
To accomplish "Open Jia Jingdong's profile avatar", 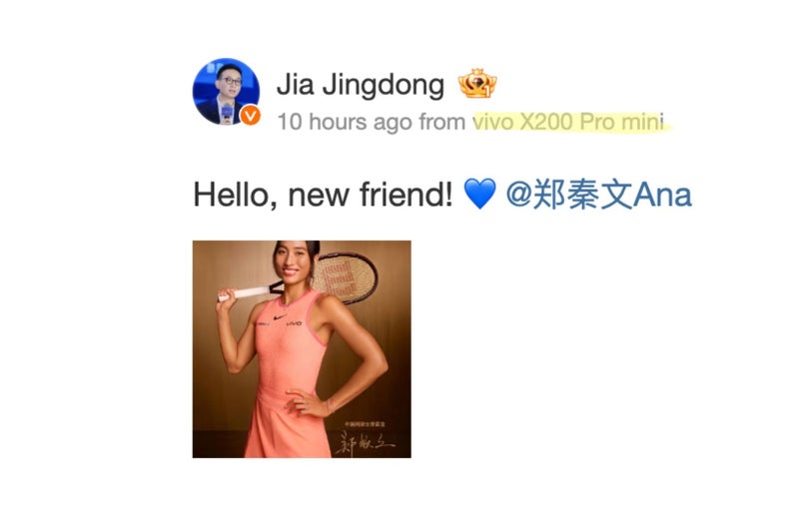I will click(226, 91).
